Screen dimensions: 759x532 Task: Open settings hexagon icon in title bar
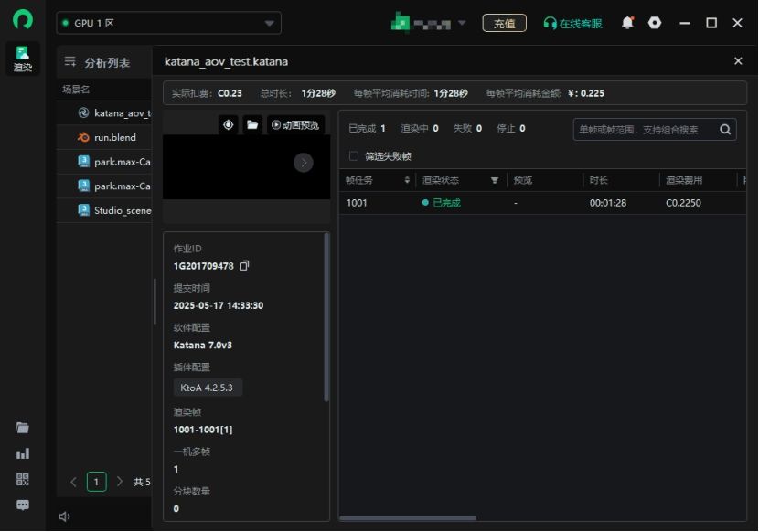point(655,23)
